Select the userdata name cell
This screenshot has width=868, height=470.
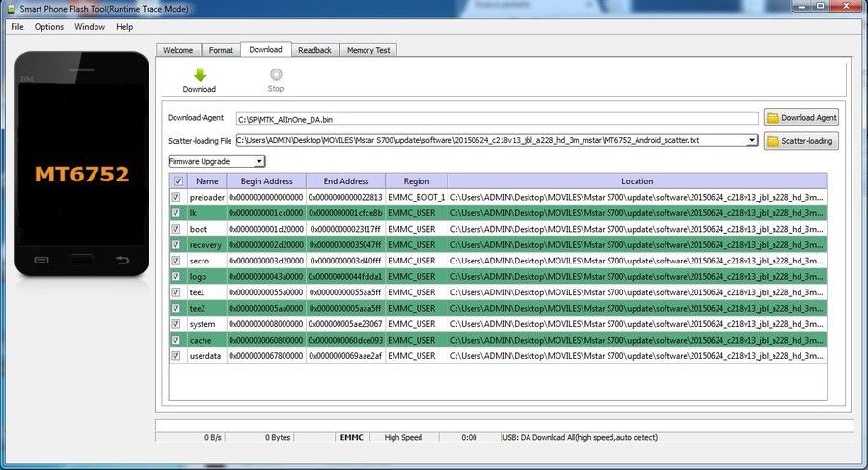click(x=205, y=356)
